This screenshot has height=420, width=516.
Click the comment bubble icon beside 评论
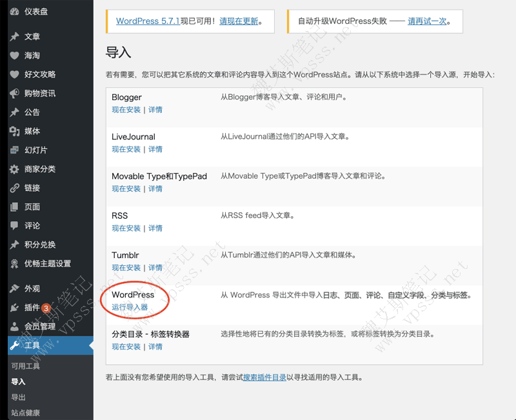14,226
